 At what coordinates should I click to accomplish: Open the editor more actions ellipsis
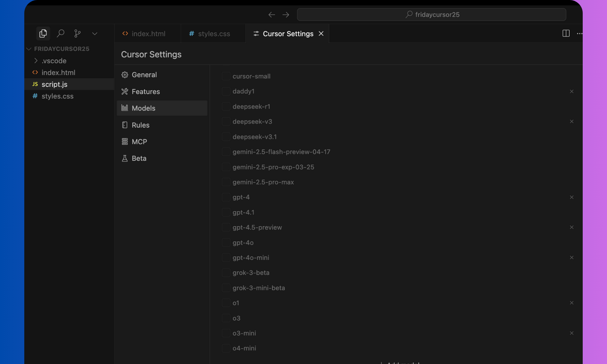point(579,33)
